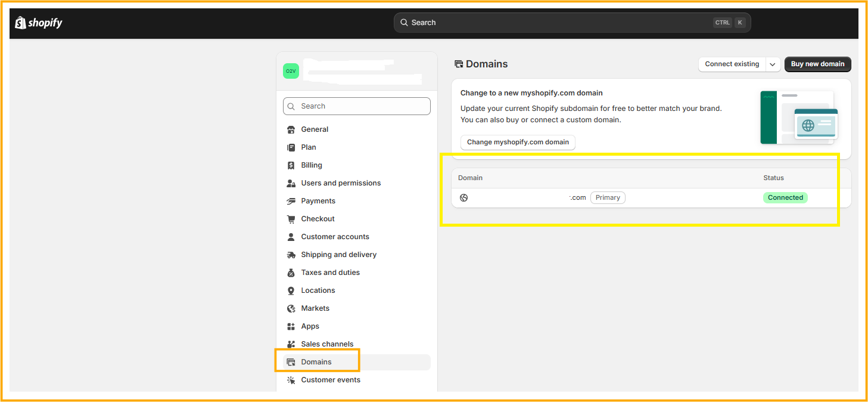Click the Markets globe icon
The image size is (868, 402).
coord(291,308)
